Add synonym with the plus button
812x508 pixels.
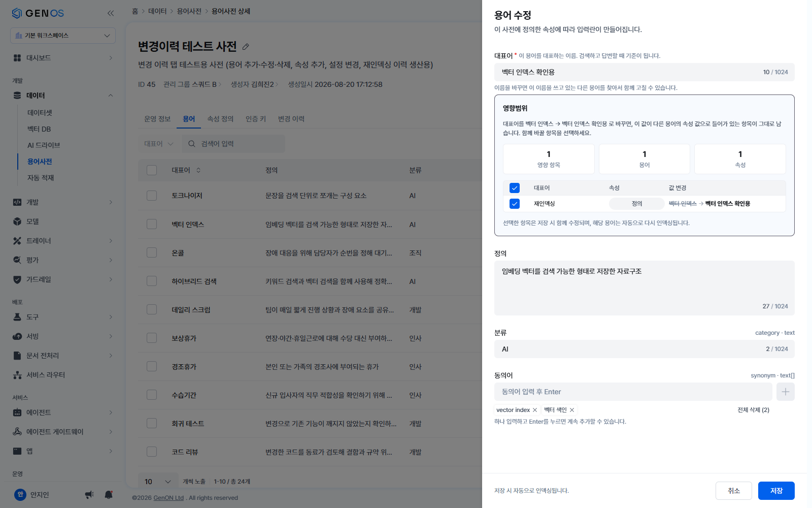(x=786, y=392)
